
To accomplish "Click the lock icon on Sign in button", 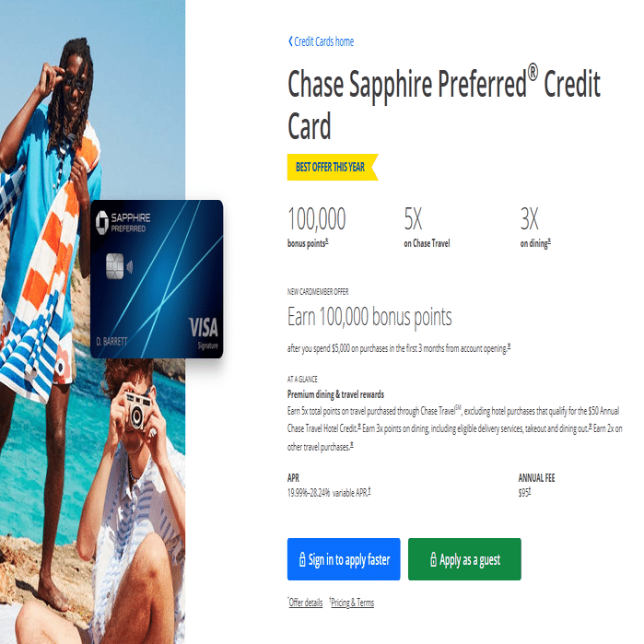I will coord(302,559).
